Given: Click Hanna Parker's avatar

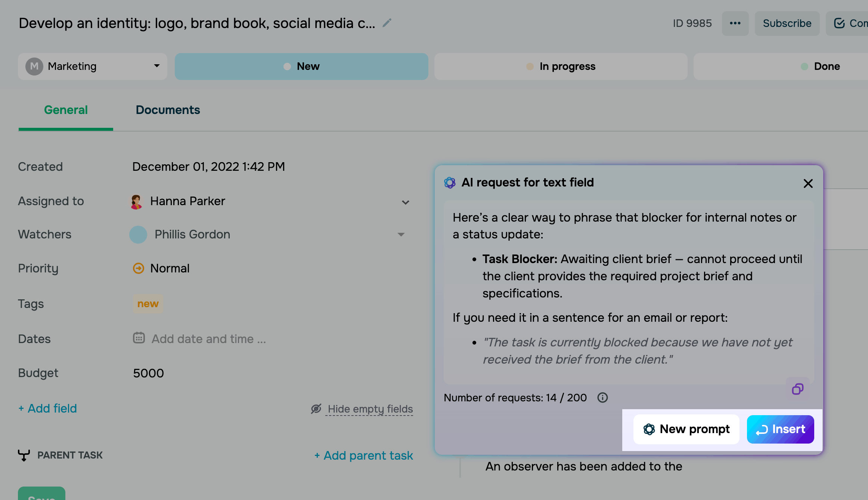Looking at the screenshot, I should tap(136, 201).
